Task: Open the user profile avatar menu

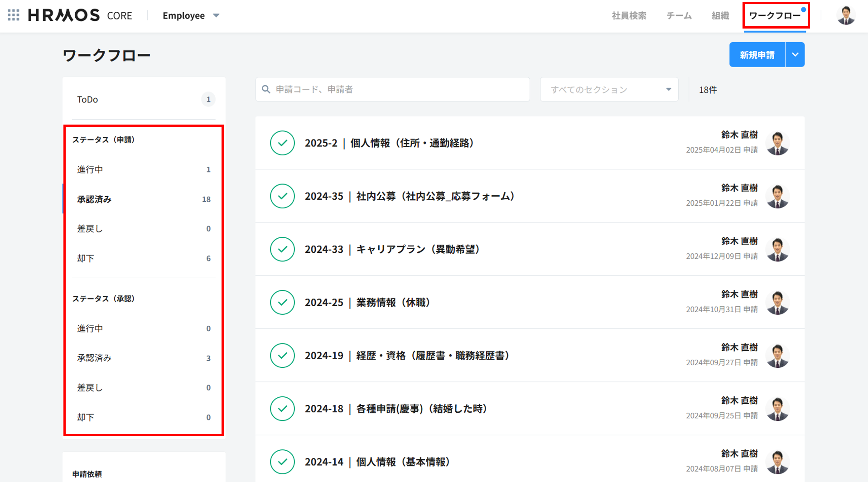Action: click(845, 15)
